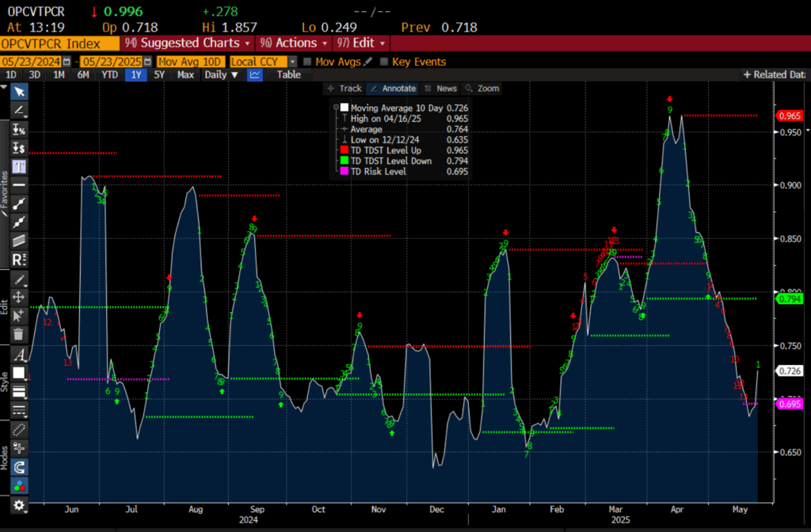The width and height of the screenshot is (811, 532).
Task: Expand the Local CCY currency dropdown
Action: coord(293,62)
